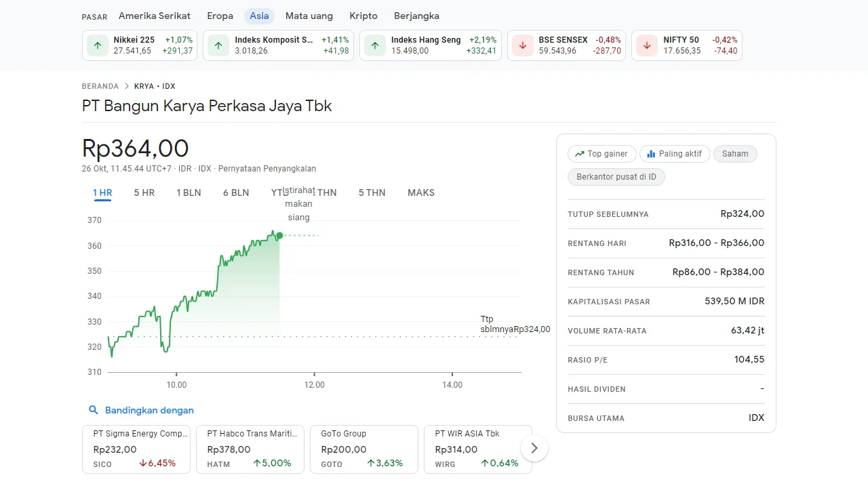Click the green up-arrow icon on Nikkei 225 card
The image size is (868, 488).
coord(97,45)
